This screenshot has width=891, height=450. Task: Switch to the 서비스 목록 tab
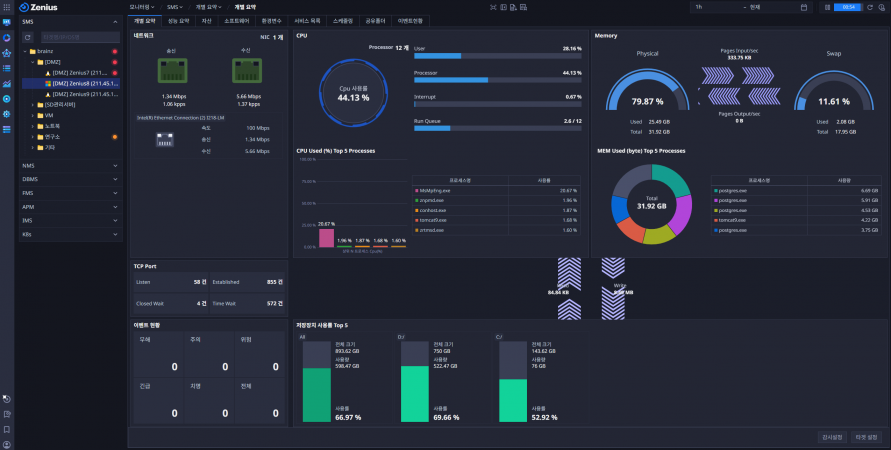[x=307, y=21]
